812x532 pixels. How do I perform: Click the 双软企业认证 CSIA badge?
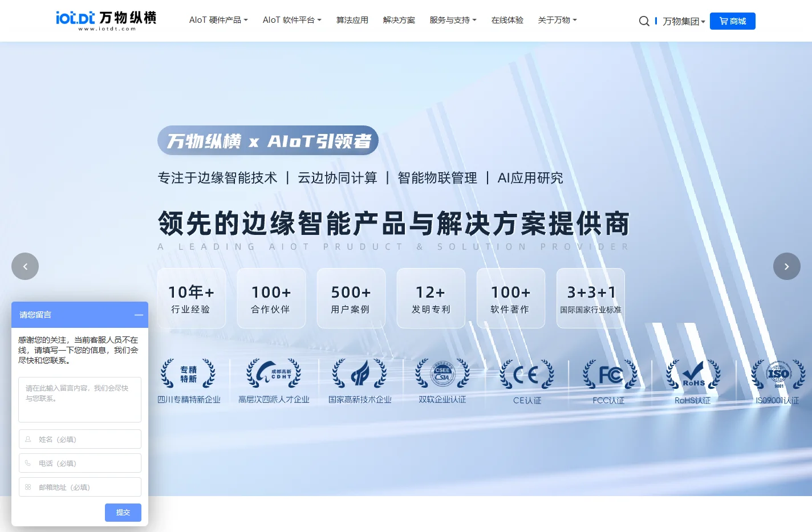click(442, 374)
